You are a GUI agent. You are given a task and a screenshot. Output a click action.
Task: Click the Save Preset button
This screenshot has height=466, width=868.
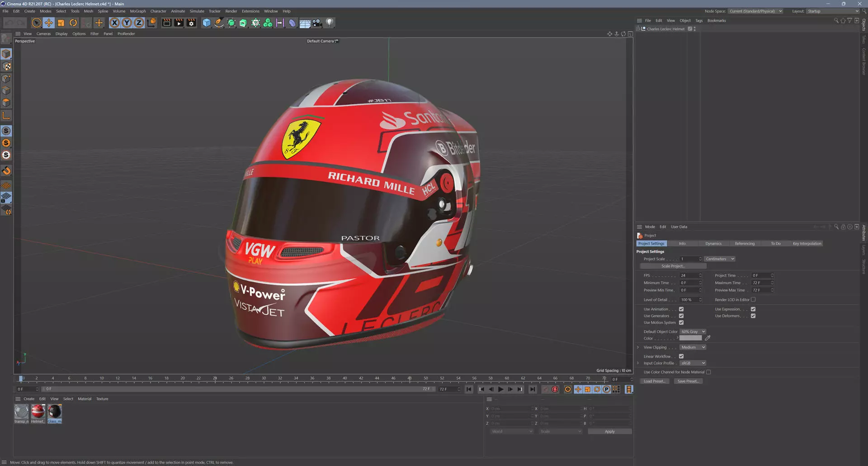[688, 381]
